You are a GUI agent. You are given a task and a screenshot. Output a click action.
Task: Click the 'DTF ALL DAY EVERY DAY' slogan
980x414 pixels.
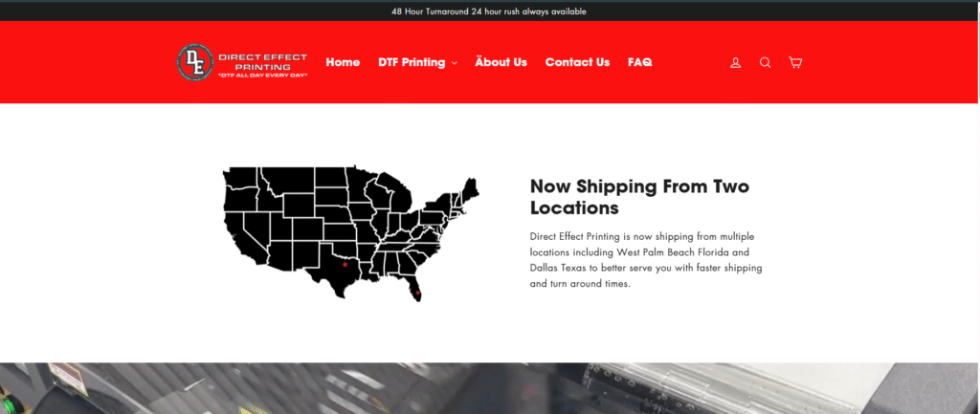coord(262,76)
